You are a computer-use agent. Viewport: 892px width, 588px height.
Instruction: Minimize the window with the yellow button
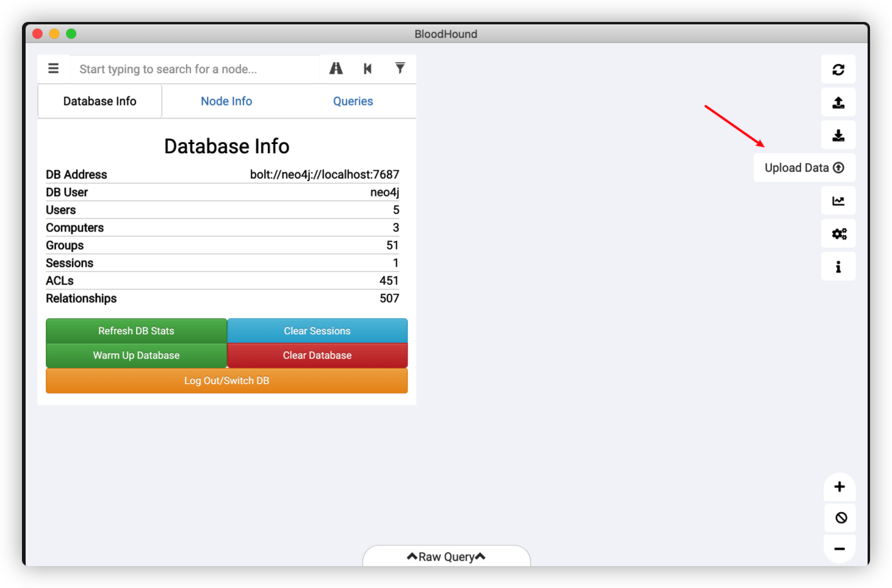pyautogui.click(x=54, y=34)
